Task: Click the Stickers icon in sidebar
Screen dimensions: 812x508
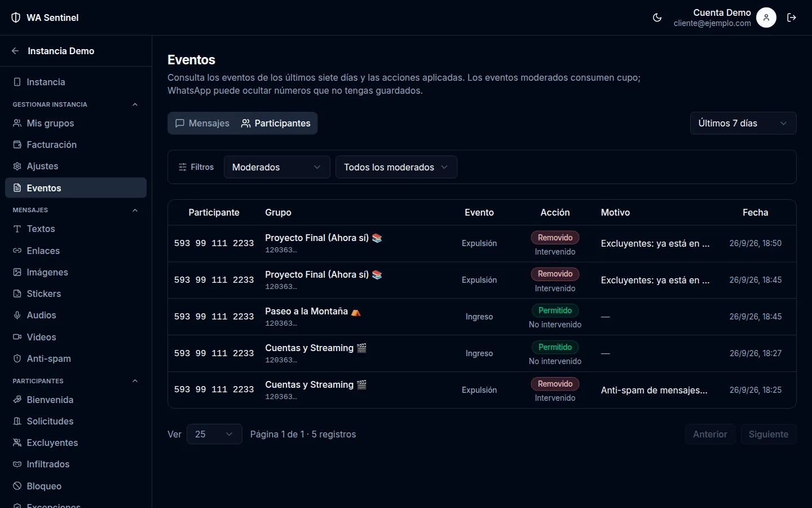Action: 17,294
